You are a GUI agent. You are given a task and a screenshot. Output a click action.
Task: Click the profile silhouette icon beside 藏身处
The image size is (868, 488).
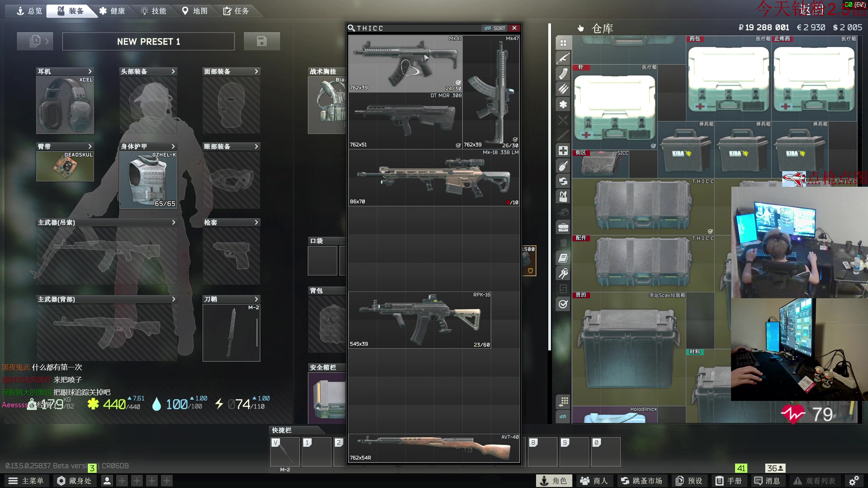coord(107,481)
